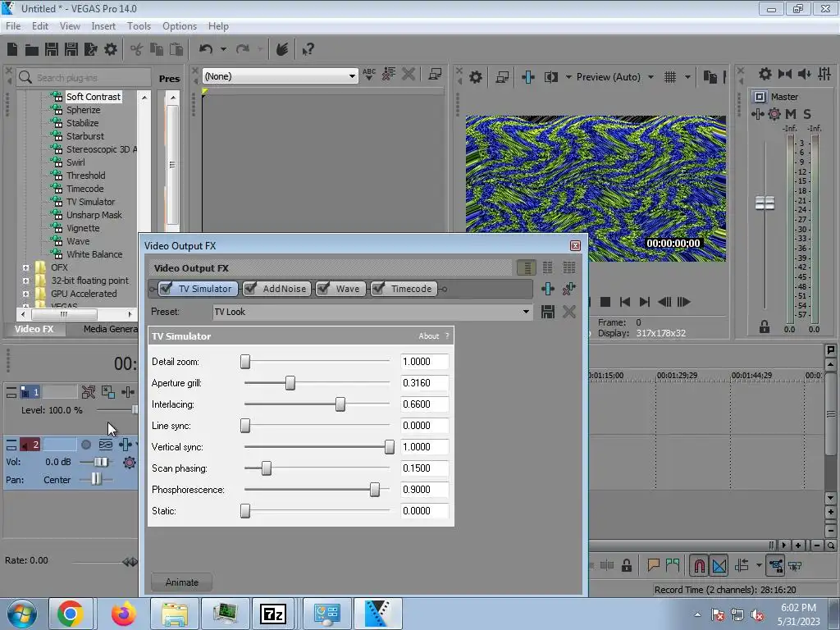
Task: Click the New project icon in main toolbar
Action: point(12,49)
